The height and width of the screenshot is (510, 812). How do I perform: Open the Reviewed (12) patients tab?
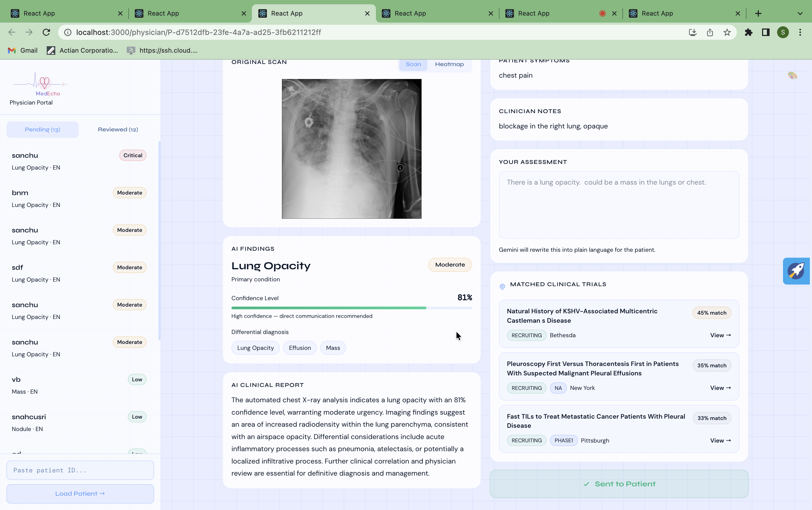118,130
